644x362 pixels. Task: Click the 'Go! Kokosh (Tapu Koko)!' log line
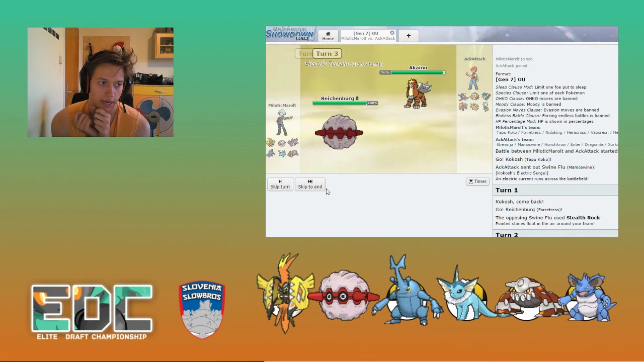pyautogui.click(x=523, y=159)
